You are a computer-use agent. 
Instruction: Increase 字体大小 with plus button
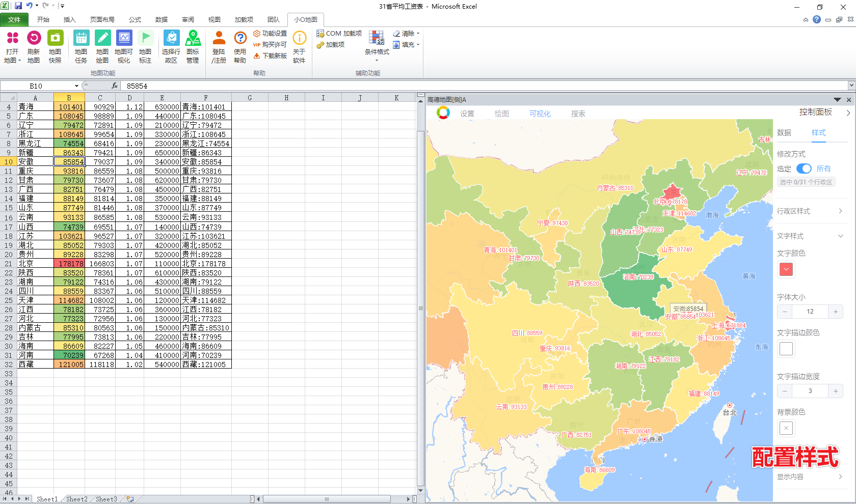point(836,312)
